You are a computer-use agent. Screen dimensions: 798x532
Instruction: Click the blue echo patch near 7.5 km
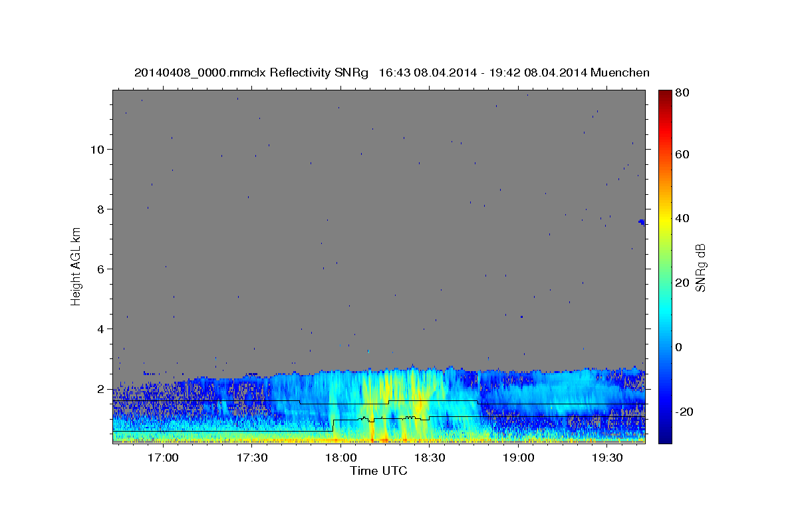[642, 222]
